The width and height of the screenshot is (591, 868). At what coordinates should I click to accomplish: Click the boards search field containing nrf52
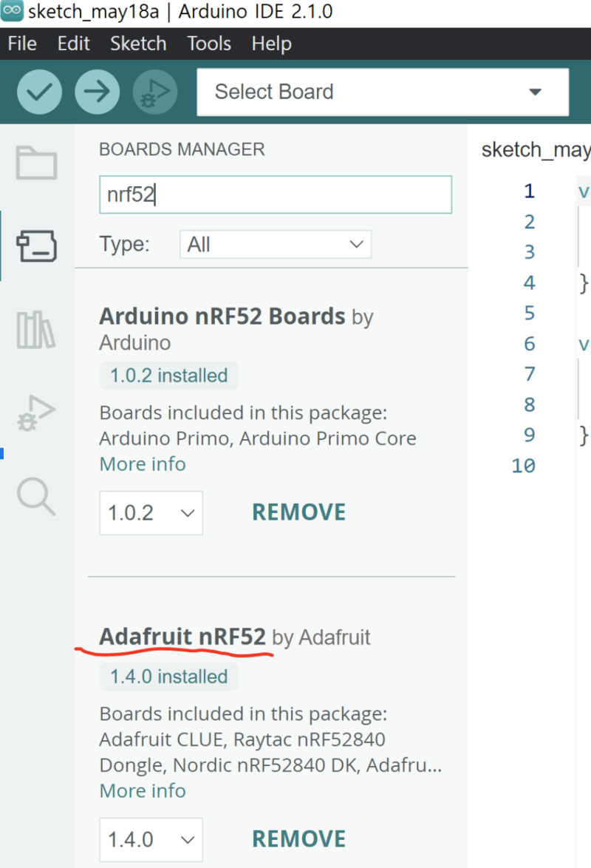point(276,194)
